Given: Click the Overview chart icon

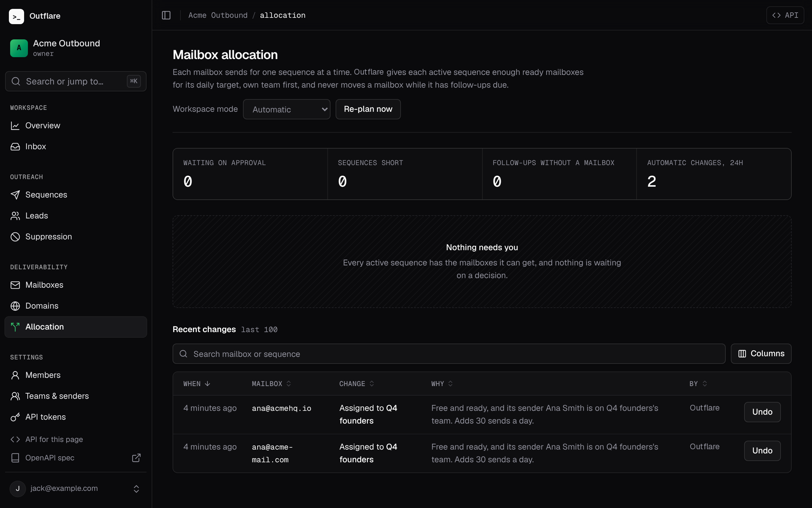Looking at the screenshot, I should (15, 126).
